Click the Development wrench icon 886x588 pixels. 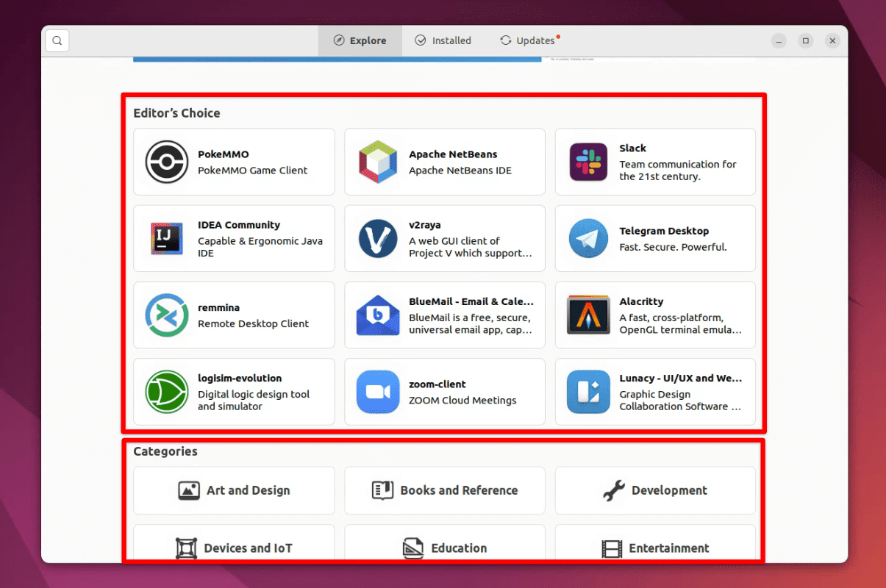coord(614,490)
